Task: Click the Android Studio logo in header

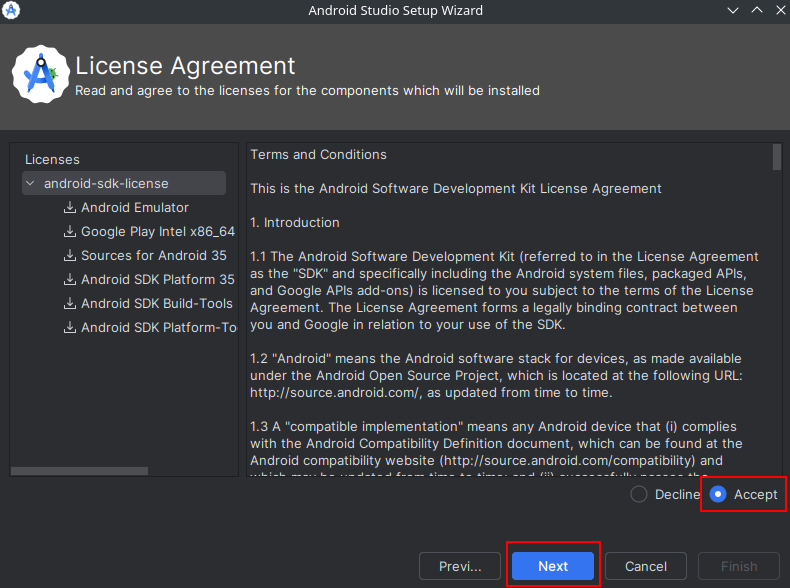Action: [x=41, y=75]
